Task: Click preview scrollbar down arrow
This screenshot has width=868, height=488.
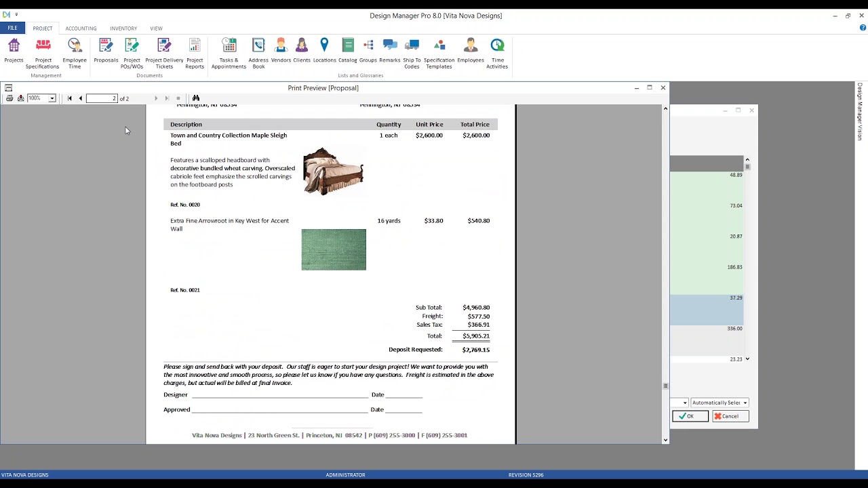Action: point(665,440)
